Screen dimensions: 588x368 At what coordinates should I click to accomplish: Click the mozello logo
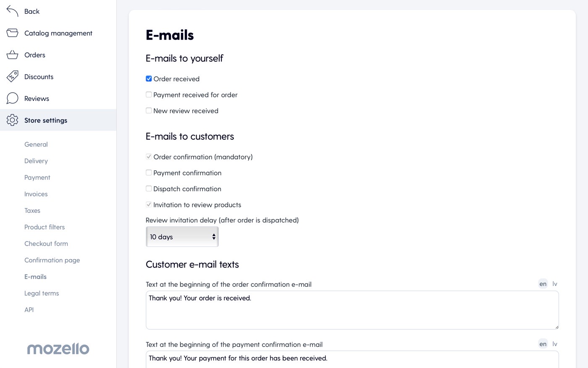[58, 348]
